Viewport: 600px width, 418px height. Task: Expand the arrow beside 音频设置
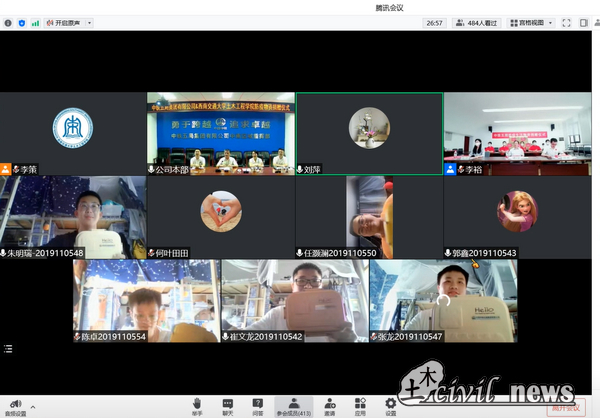click(x=32, y=406)
